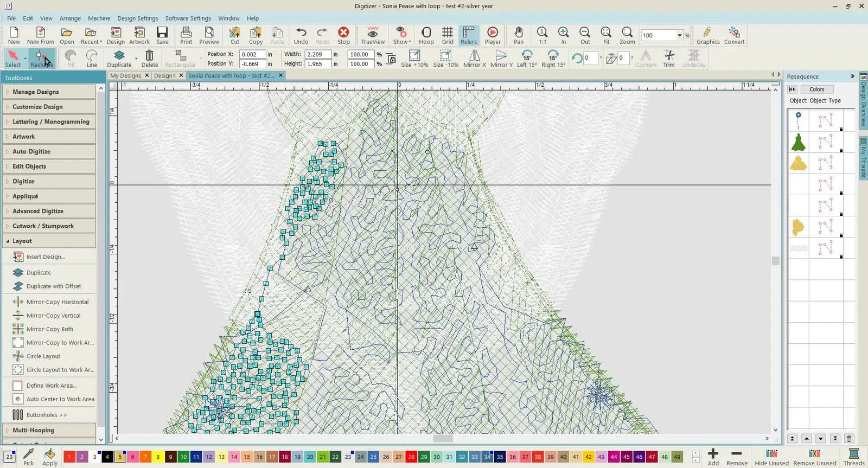Viewport: 868px width, 468px height.
Task: Rotate design Left 15 degrees
Action: [x=526, y=58]
